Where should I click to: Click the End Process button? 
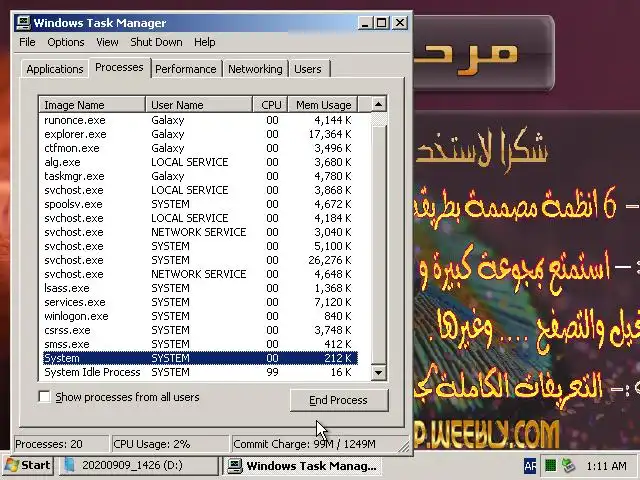click(339, 400)
